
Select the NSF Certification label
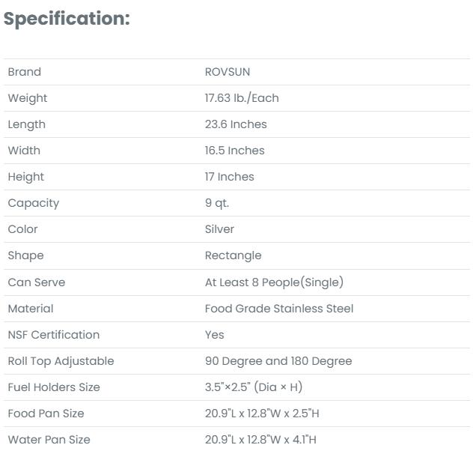tap(53, 335)
